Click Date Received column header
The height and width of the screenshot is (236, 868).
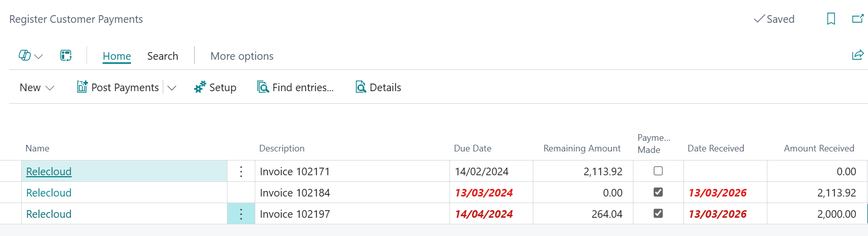[x=716, y=148]
